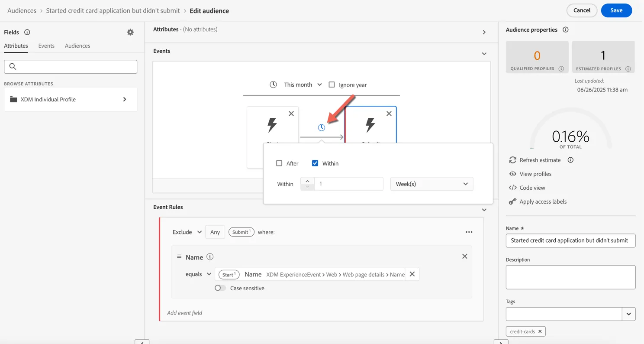Select the Attributes fields tab

16,45
